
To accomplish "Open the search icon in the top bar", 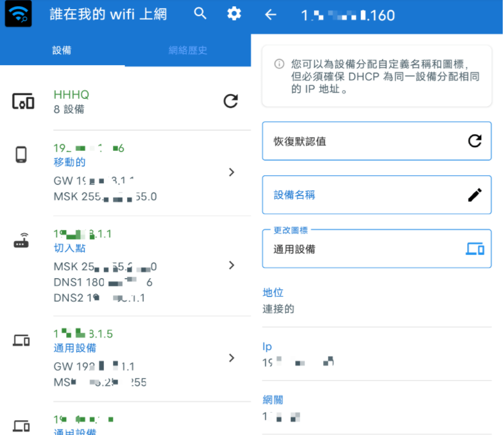I will [x=200, y=14].
